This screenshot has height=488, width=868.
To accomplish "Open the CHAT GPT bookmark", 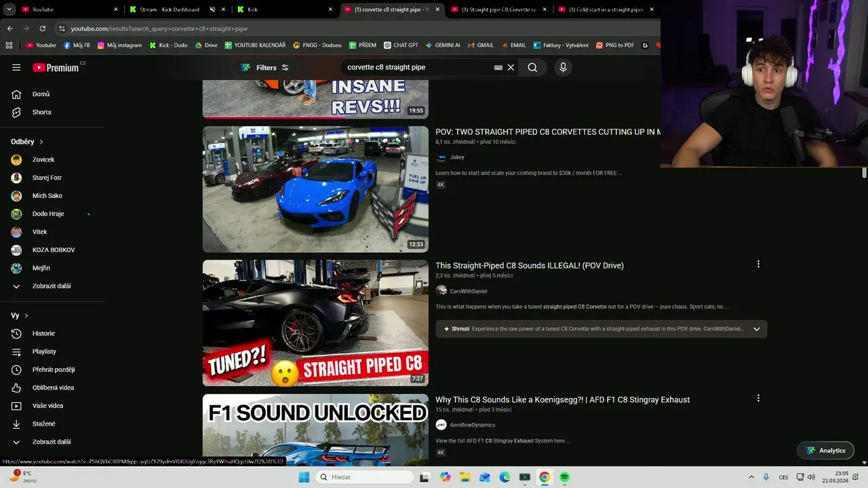I will 401,45.
